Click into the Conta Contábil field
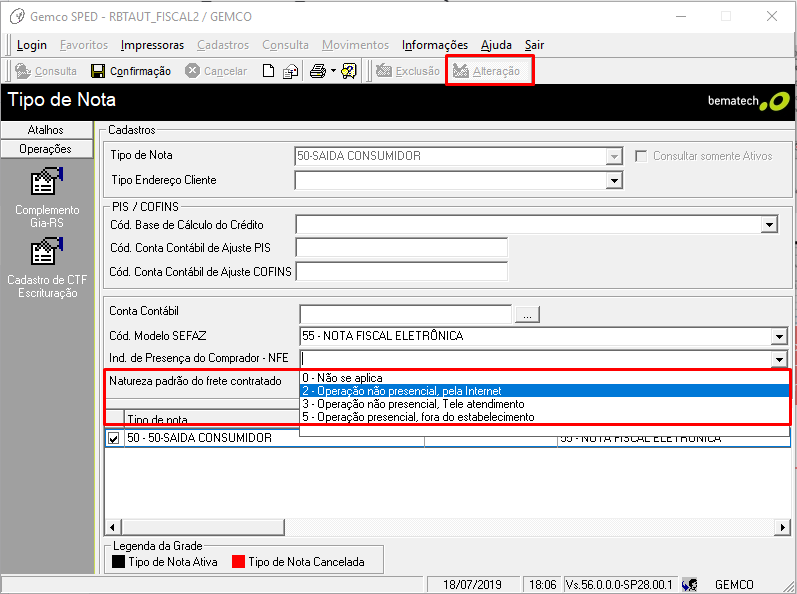Viewport: 797px width, 594px height. [x=406, y=315]
